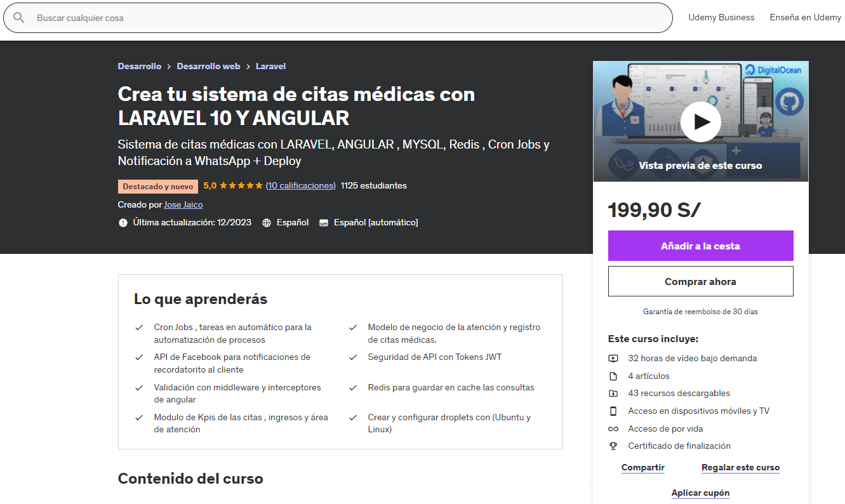Click the infinity icon for "Acceso de por vida"
The height and width of the screenshot is (504, 845).
(x=613, y=428)
